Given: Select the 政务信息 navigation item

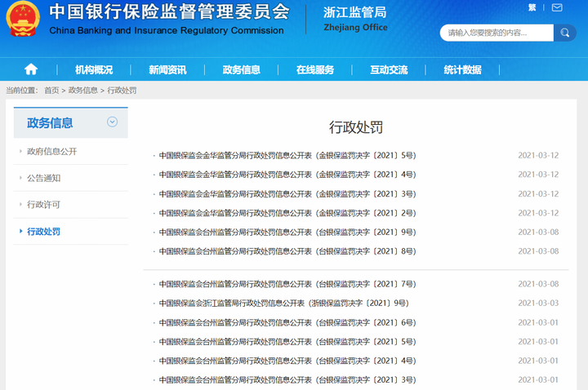Looking at the screenshot, I should point(241,70).
